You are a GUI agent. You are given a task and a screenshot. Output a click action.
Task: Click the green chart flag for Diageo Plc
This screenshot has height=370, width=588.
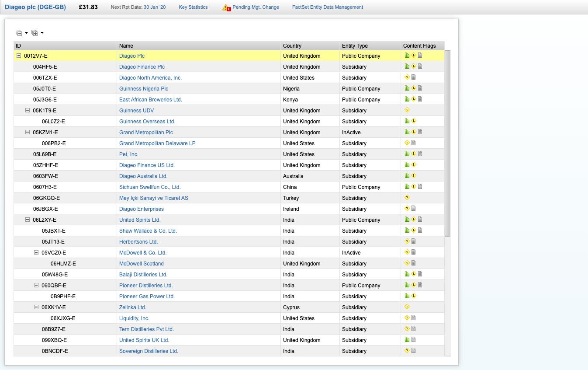click(x=407, y=56)
